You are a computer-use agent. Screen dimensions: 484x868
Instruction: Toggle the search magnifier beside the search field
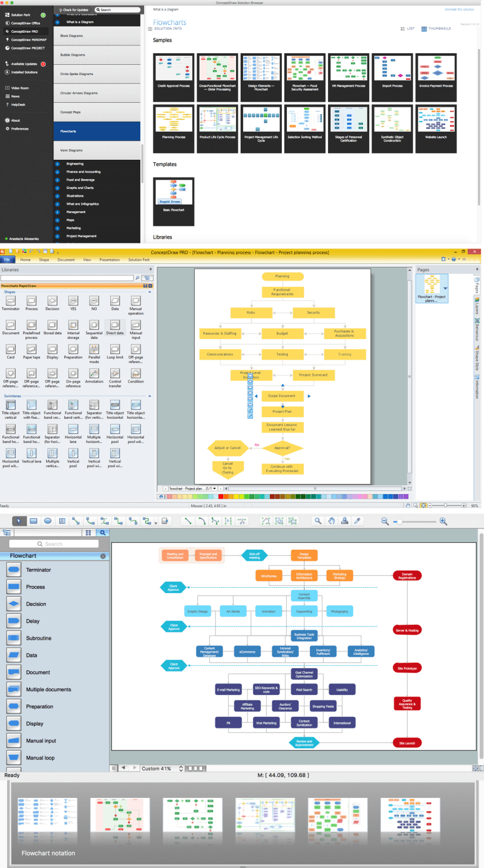[x=101, y=532]
